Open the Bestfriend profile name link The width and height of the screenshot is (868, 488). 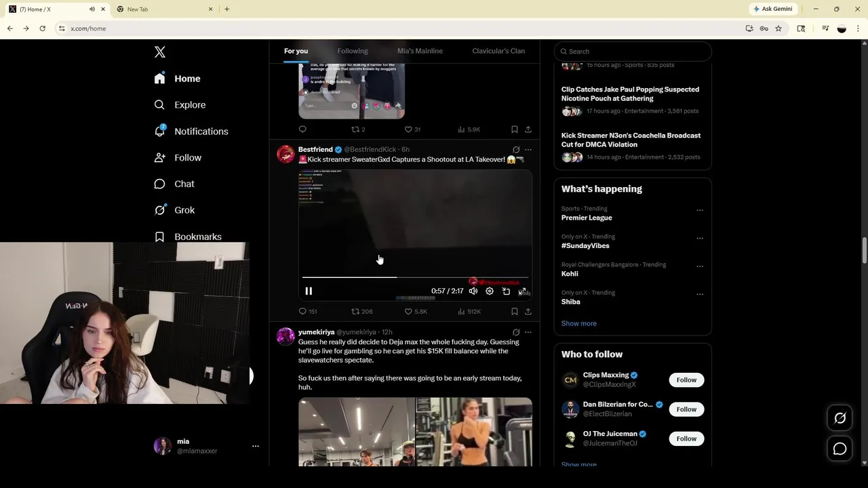[315, 149]
